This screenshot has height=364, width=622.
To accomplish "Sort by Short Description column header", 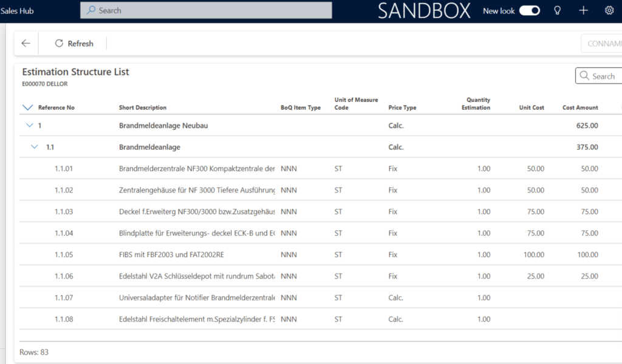I will click(x=143, y=108).
